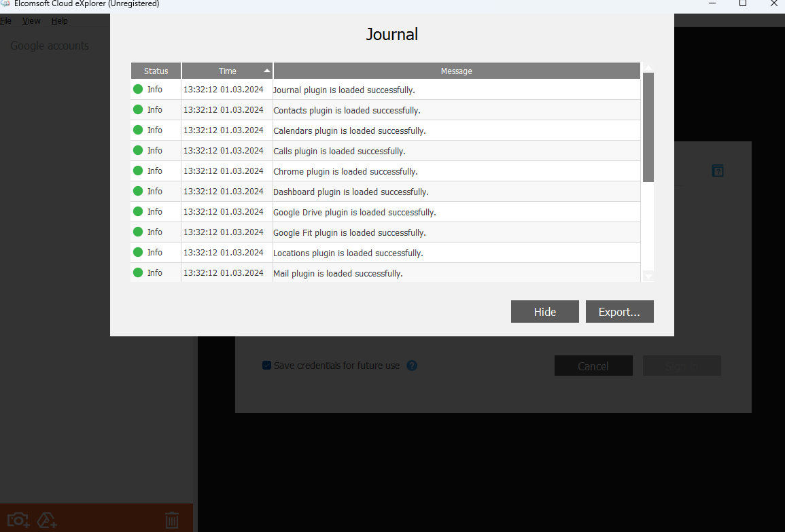
Task: Click the Journal vertical scrollbar thumb
Action: 648,127
